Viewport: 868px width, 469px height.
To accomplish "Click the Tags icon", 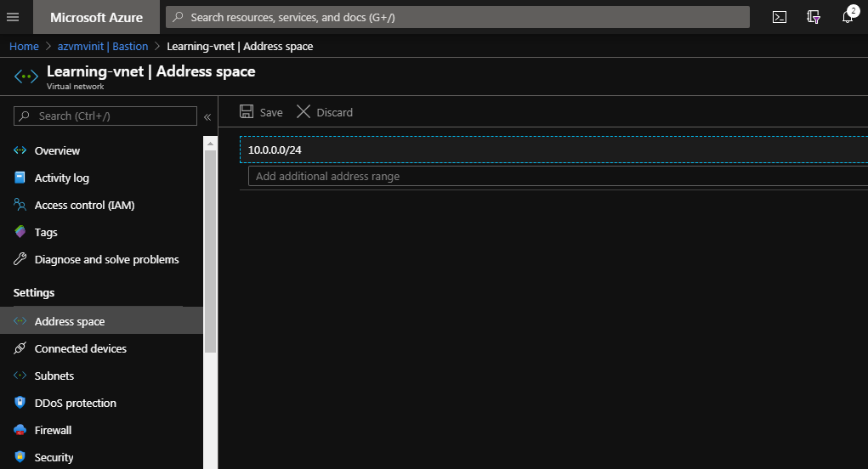I will pyautogui.click(x=20, y=232).
